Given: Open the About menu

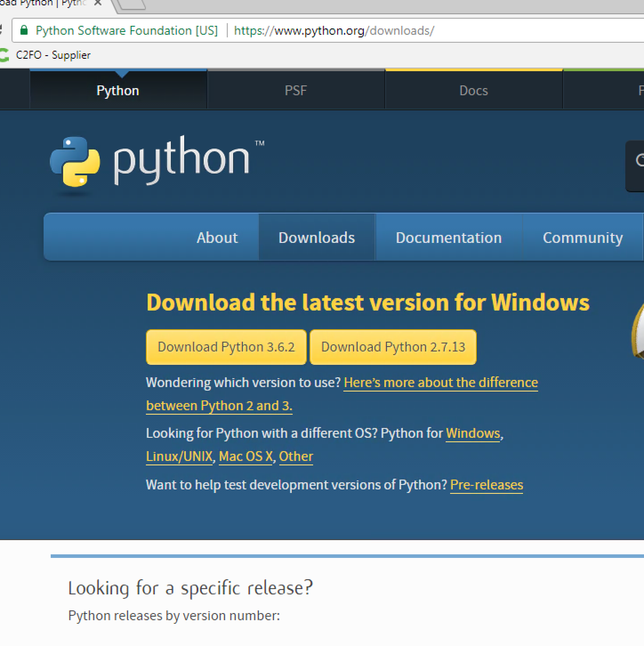Looking at the screenshot, I should 217,237.
